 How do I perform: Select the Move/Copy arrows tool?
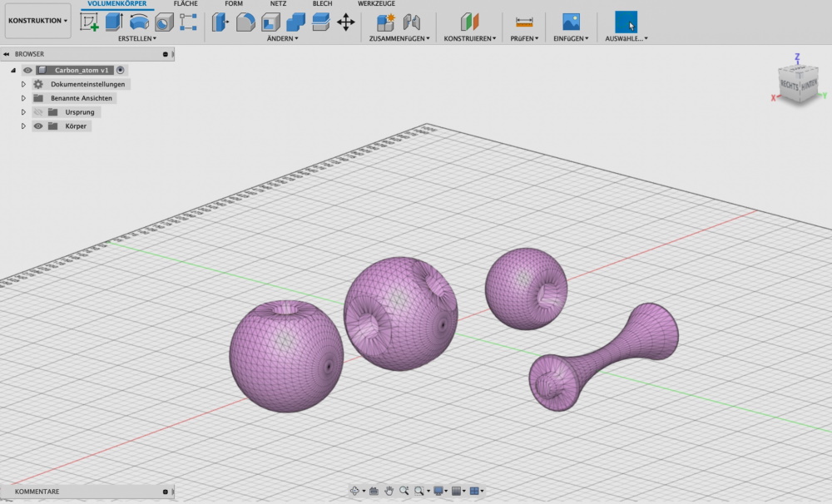[x=346, y=22]
